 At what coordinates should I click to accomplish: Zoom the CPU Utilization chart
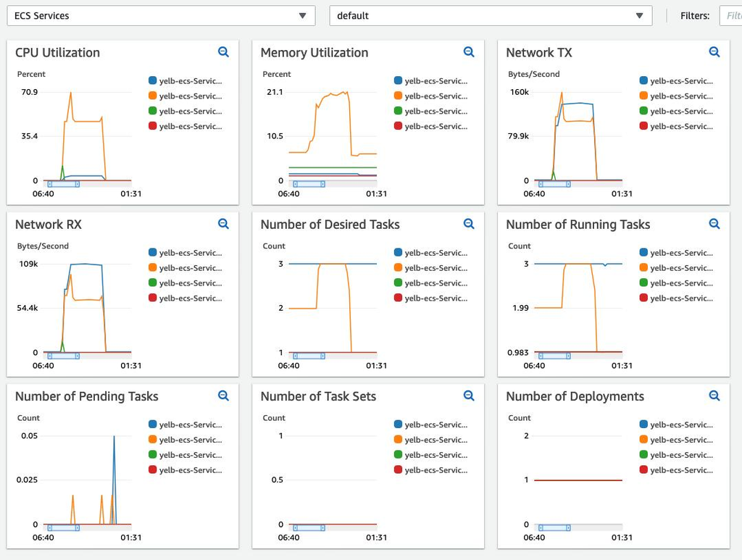223,52
